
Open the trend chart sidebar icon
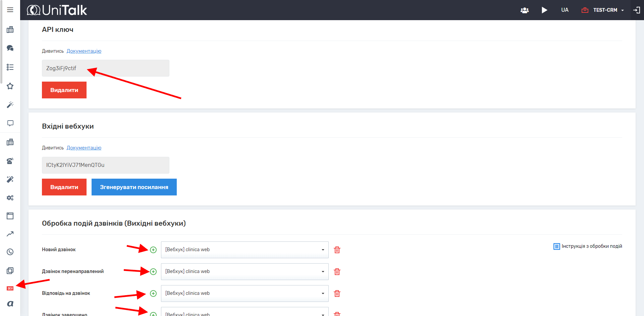click(10, 234)
